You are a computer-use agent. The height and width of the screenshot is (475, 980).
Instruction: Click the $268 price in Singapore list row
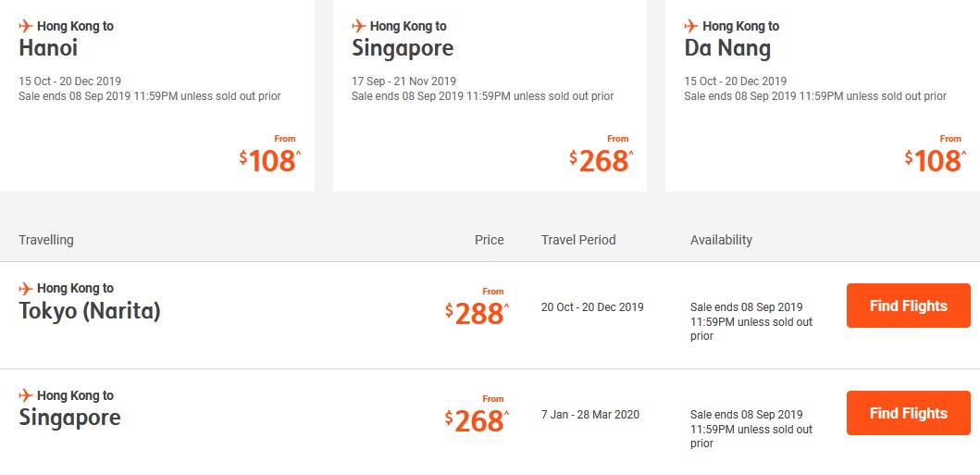[478, 420]
